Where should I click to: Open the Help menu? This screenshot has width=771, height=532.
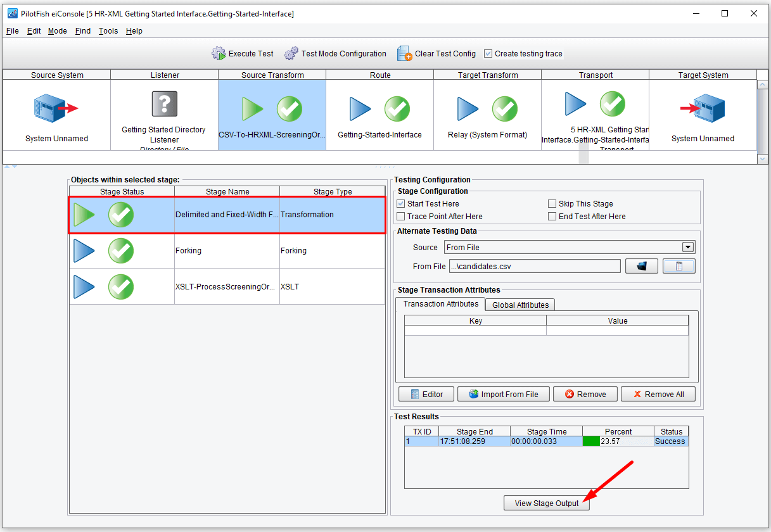coord(134,31)
